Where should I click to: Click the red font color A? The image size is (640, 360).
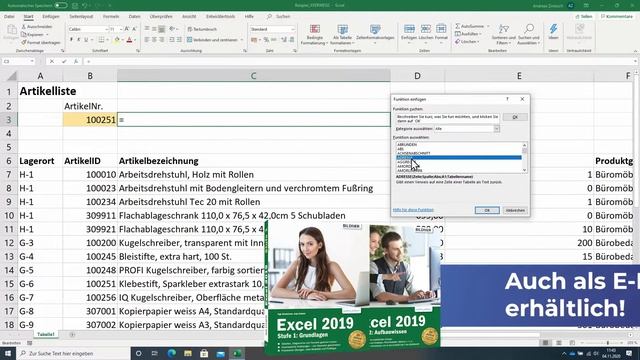click(129, 40)
